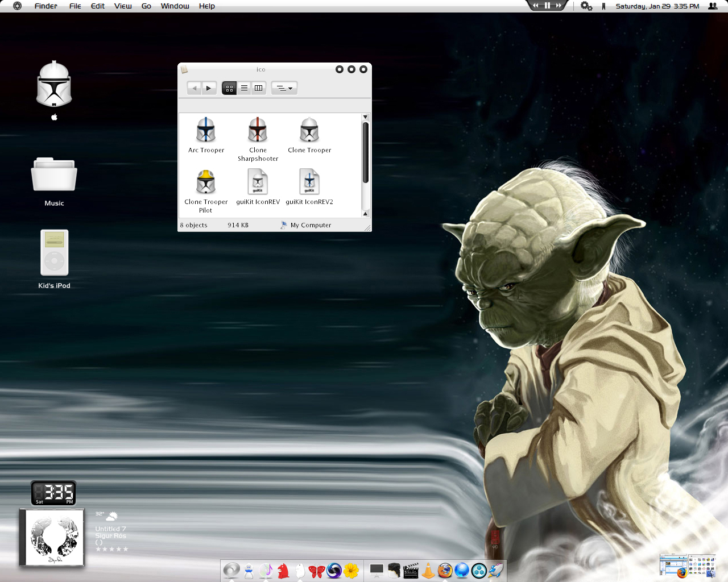Click the 'Untitled 7' track title

point(110,529)
